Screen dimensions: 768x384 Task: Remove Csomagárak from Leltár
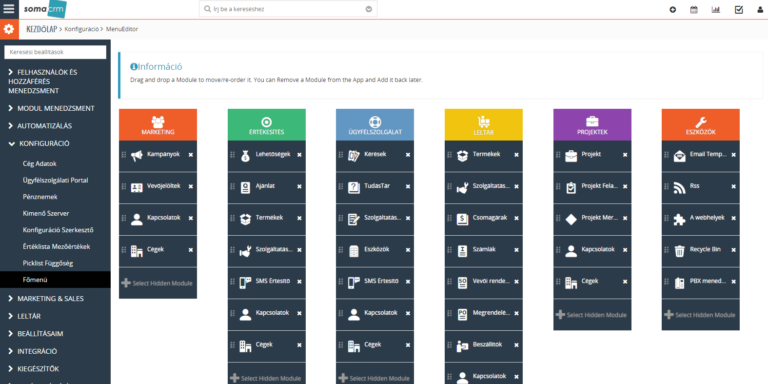pos(516,218)
